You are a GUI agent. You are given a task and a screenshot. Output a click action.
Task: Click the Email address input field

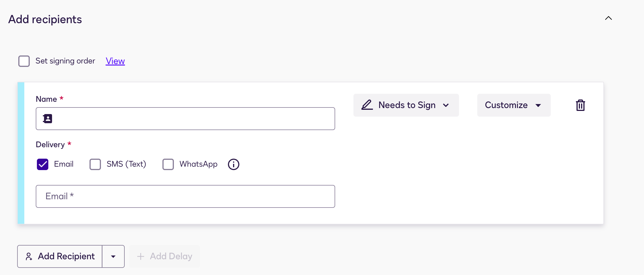coord(185,196)
